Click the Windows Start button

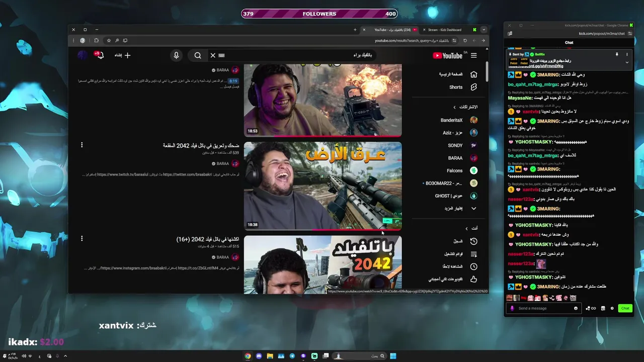[393, 356]
